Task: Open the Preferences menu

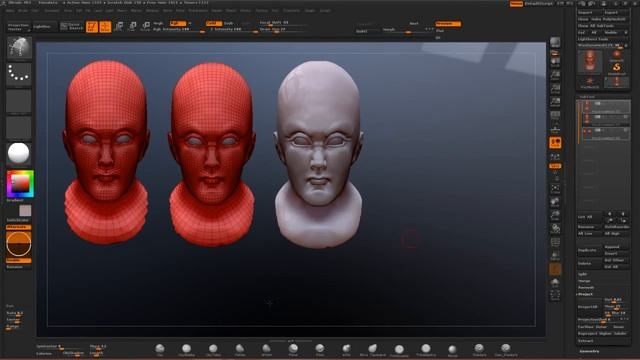Action: pos(198,11)
